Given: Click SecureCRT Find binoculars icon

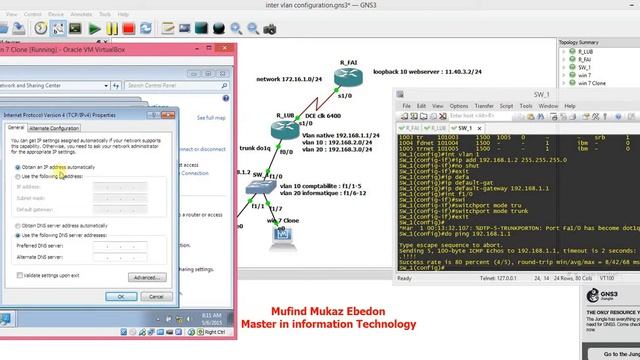Looking at the screenshot, I should 540,117.
